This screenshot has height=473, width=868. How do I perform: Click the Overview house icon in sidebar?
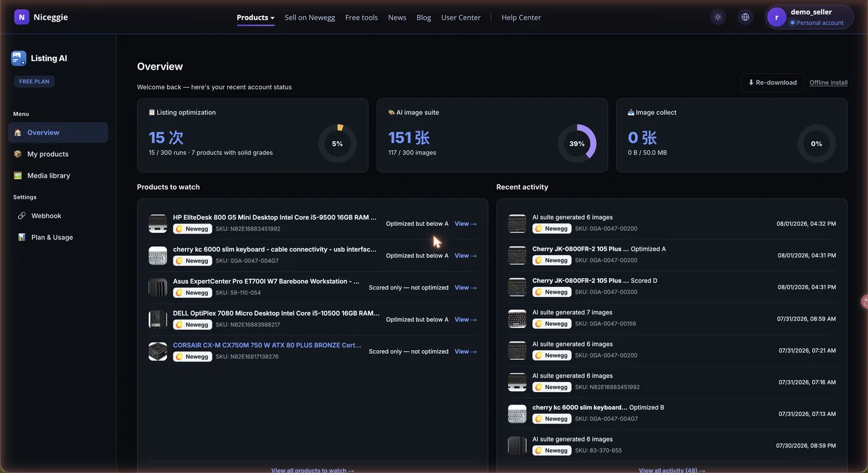[x=18, y=133]
